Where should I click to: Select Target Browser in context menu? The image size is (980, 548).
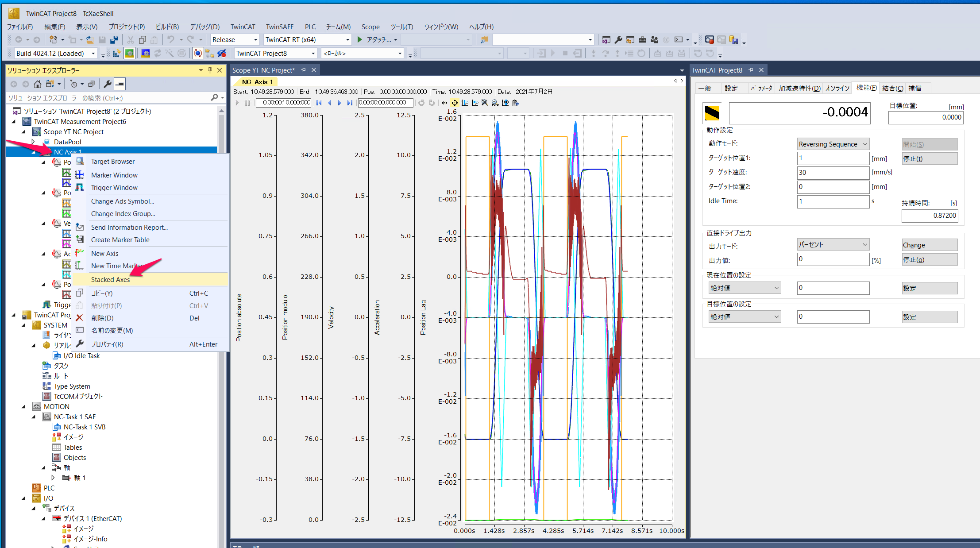pos(112,162)
